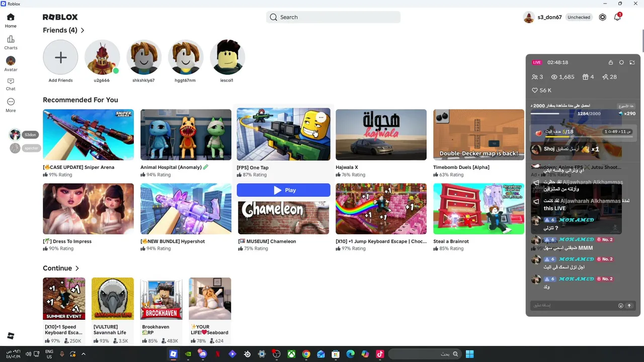Open Google Chrome from the taskbar

pyautogui.click(x=306, y=354)
